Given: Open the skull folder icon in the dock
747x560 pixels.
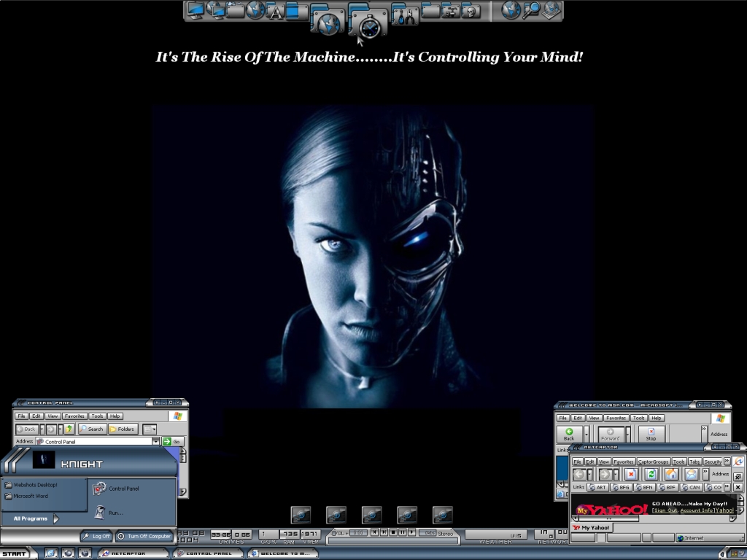Looking at the screenshot, I should (x=471, y=10).
